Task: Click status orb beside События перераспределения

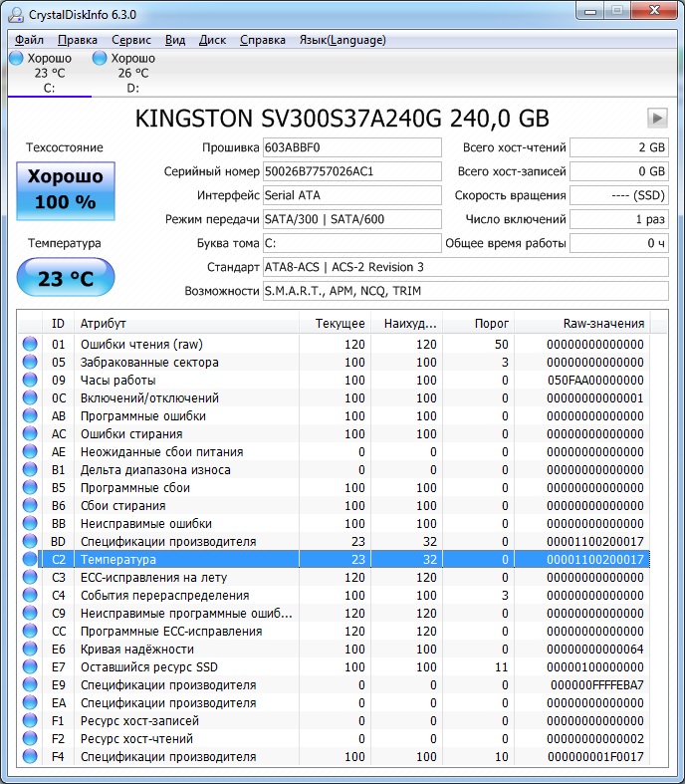Action: tap(30, 595)
